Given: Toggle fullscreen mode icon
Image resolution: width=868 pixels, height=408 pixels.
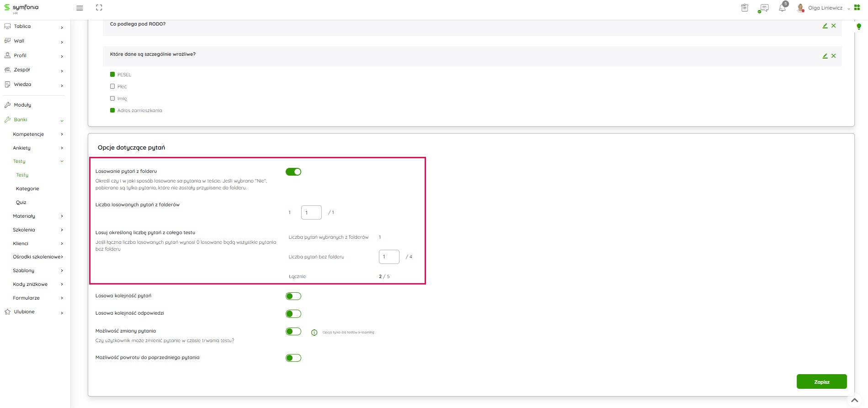Looking at the screenshot, I should [99, 8].
